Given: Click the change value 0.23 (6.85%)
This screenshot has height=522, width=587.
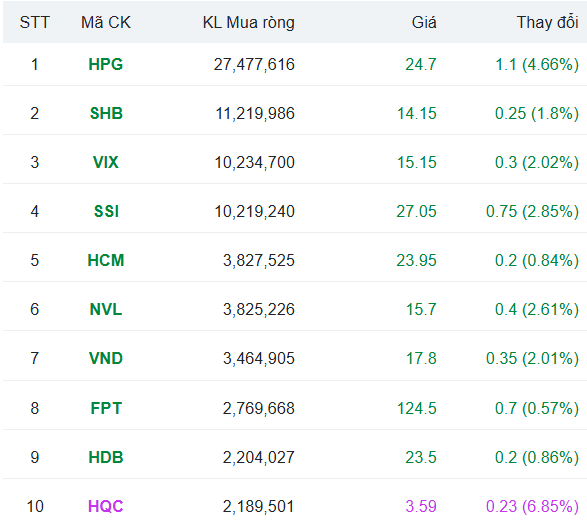Looking at the screenshot, I should coord(532,507).
